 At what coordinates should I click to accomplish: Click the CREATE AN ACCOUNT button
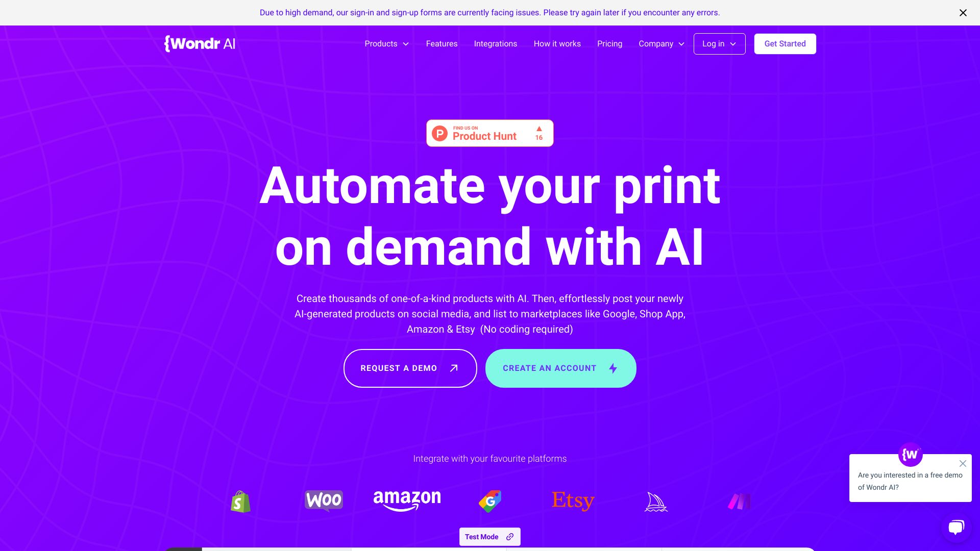point(560,368)
